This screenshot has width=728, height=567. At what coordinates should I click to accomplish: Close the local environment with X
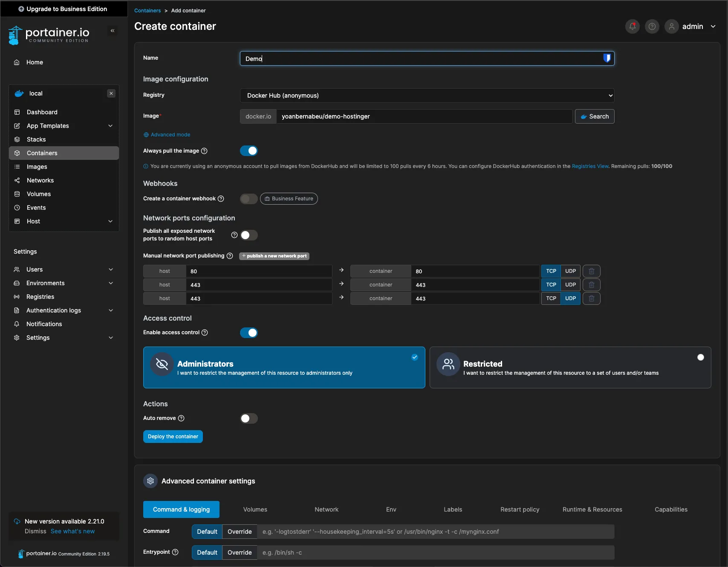(x=111, y=93)
